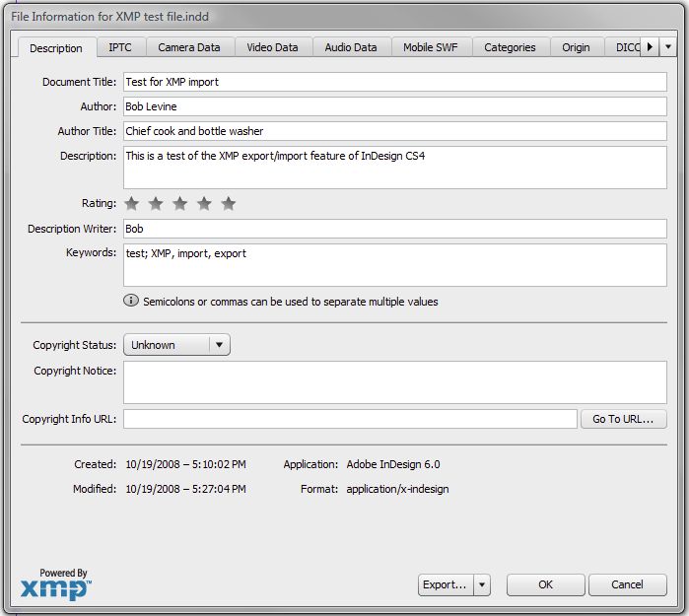Click the 'Adobe InDesign 6.0' application text
The width and height of the screenshot is (689, 616).
click(x=393, y=464)
